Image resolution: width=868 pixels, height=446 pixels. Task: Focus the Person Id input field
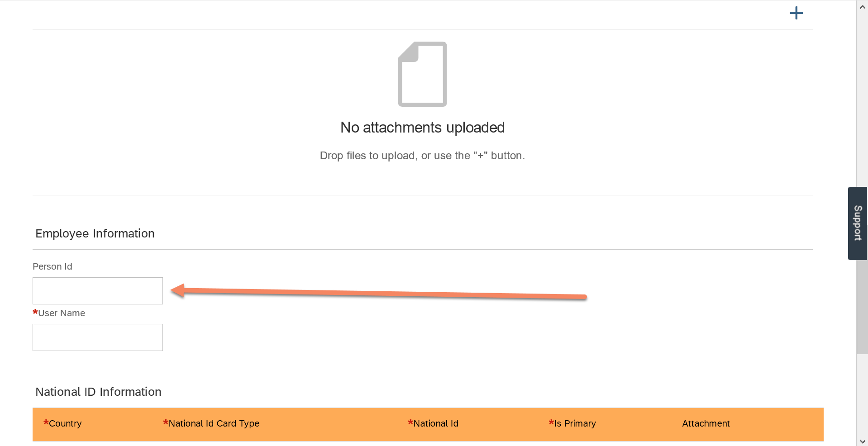coord(98,291)
